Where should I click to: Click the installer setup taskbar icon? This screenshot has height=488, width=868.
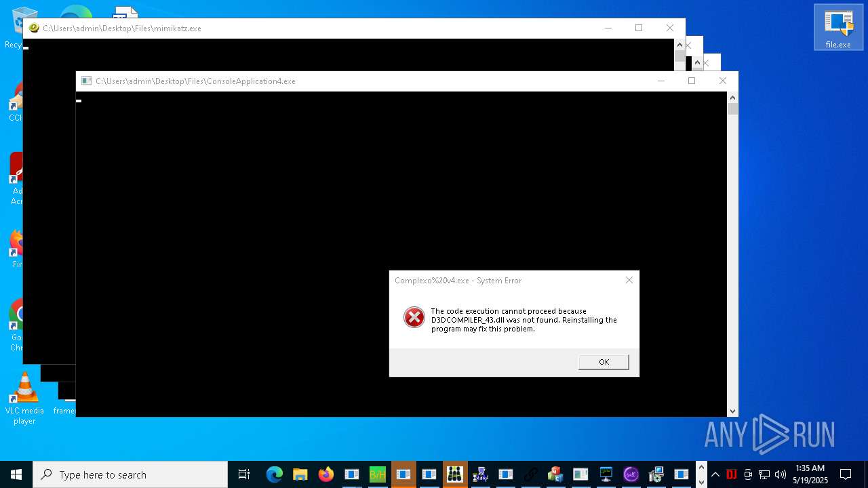click(x=656, y=474)
